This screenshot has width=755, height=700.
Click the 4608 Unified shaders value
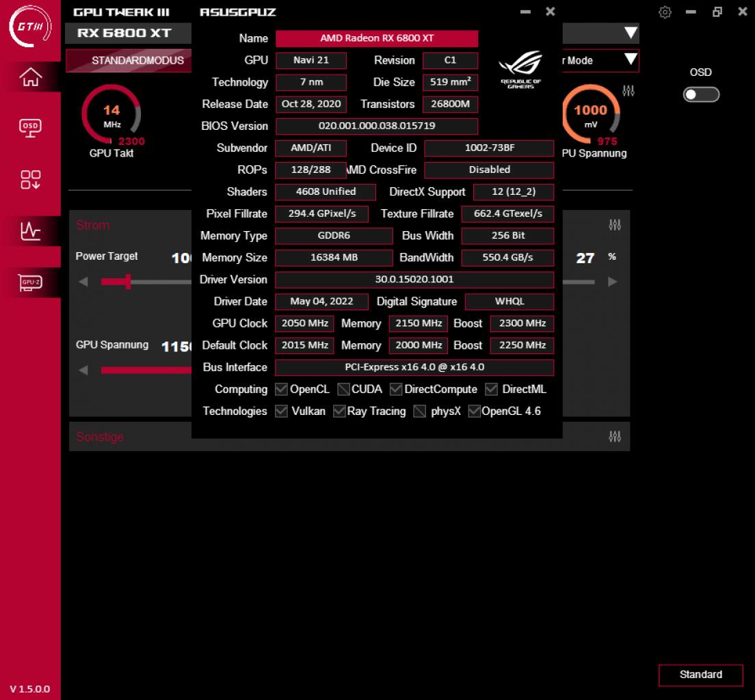click(x=326, y=191)
